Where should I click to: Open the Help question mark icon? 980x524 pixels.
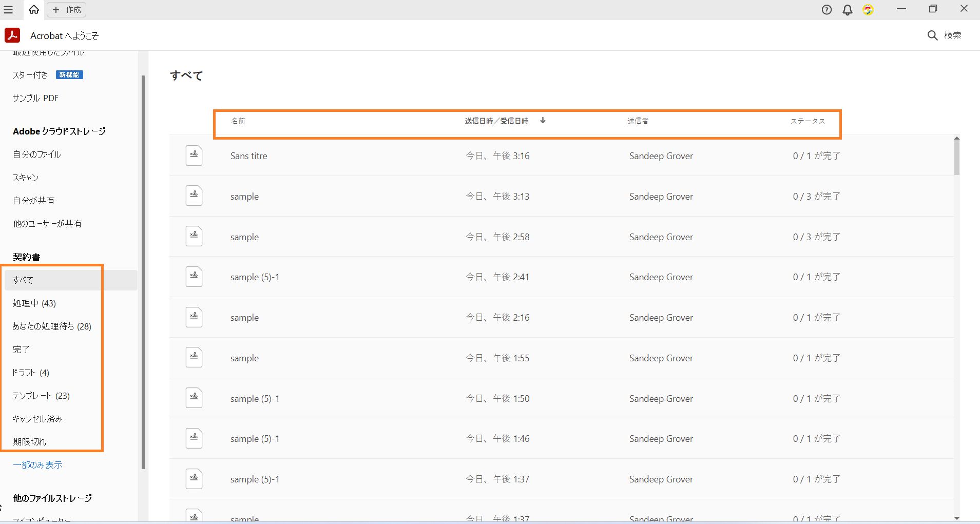coord(827,10)
